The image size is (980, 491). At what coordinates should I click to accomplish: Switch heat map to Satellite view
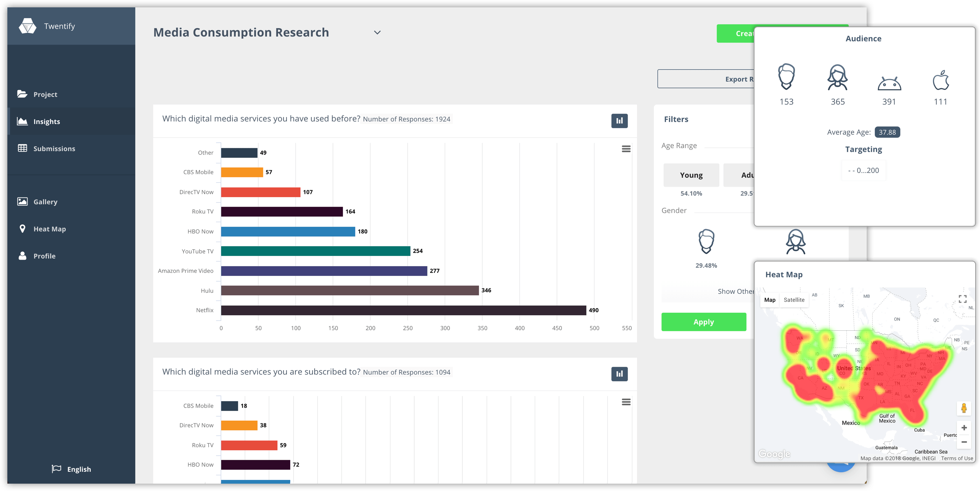[793, 300]
